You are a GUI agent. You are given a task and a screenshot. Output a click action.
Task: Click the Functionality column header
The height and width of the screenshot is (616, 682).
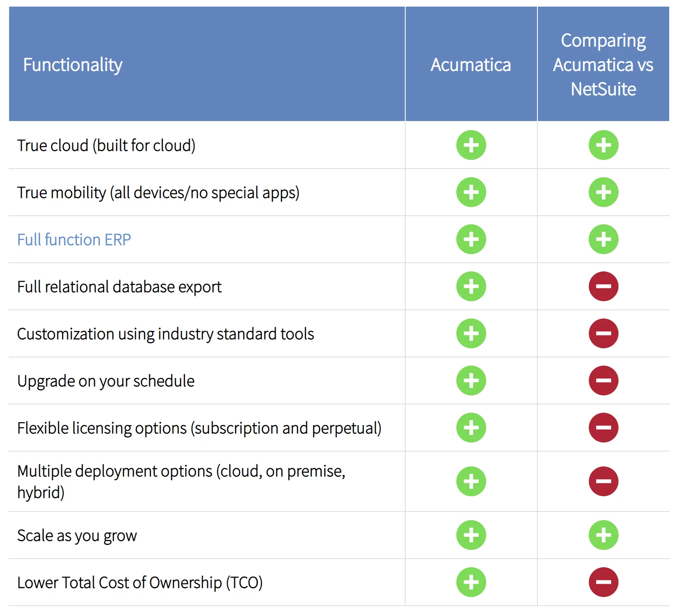(73, 65)
